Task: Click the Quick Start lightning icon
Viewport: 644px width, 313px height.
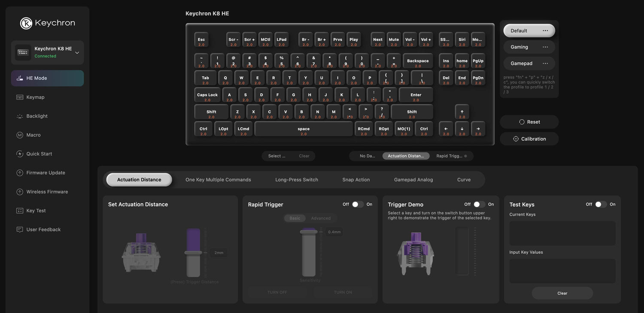Action: point(20,154)
